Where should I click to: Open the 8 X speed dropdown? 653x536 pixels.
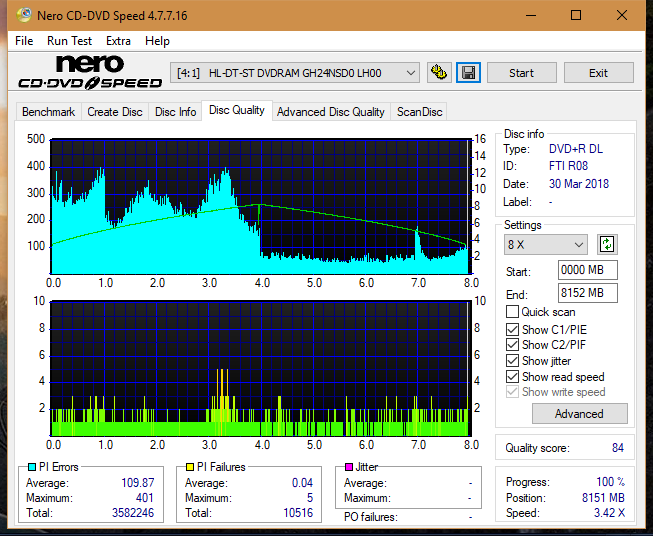click(546, 244)
